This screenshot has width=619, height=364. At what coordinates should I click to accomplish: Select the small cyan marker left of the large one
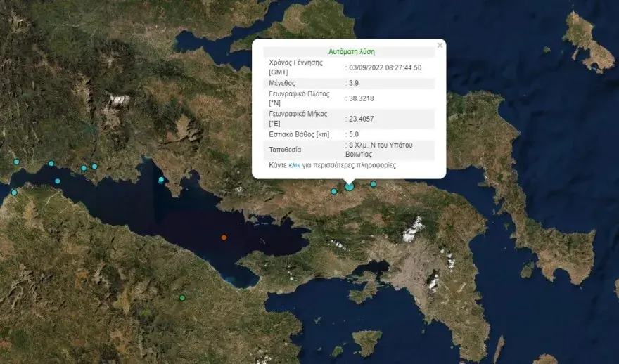334,191
